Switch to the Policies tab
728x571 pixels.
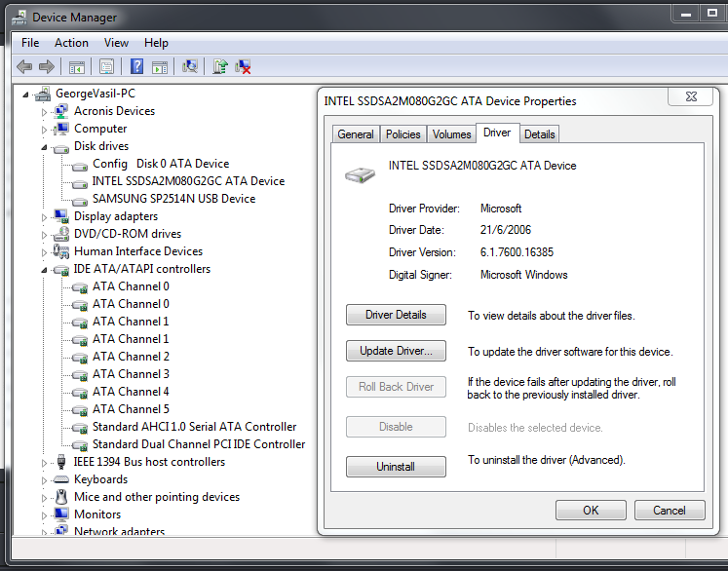pyautogui.click(x=403, y=134)
